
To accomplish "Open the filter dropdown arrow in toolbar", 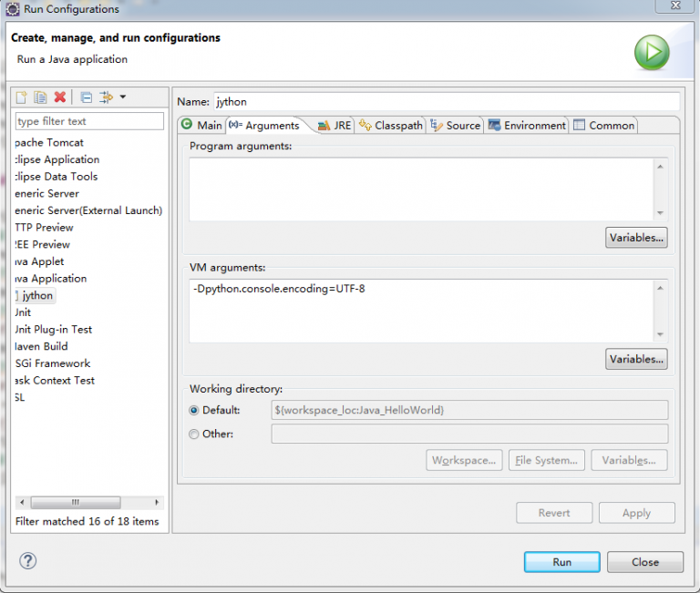I will pyautogui.click(x=123, y=97).
